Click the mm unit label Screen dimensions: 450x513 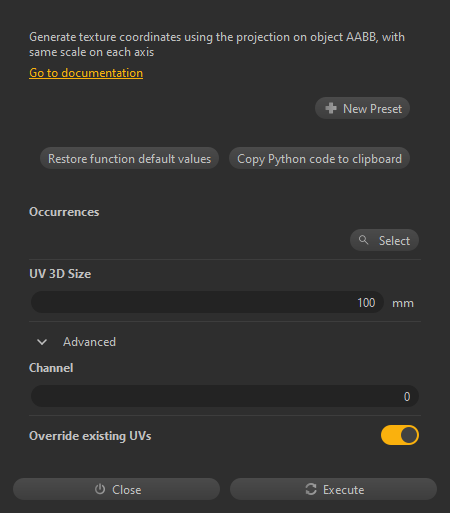pyautogui.click(x=403, y=303)
